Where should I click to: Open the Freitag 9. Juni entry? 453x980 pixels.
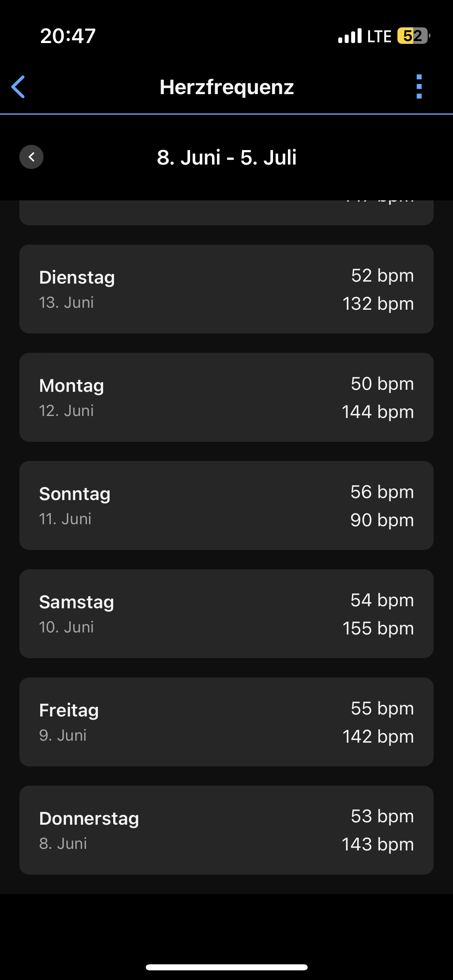[226, 722]
